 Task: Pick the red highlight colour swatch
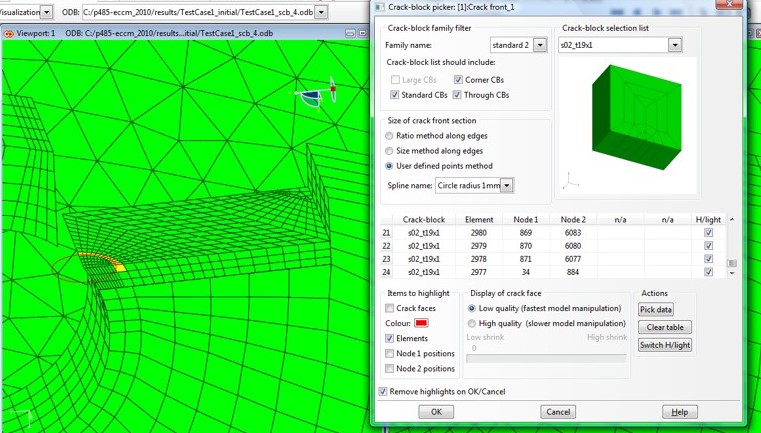click(421, 323)
